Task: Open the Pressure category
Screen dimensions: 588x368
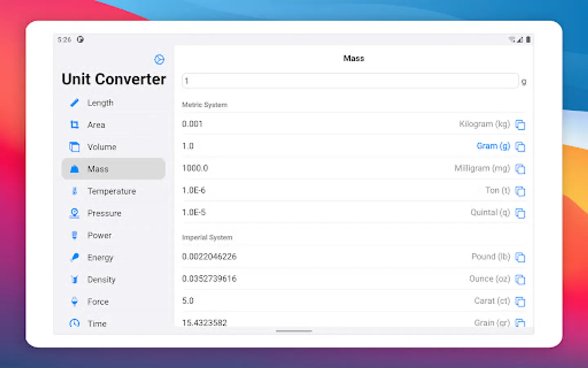Action: pos(114,213)
